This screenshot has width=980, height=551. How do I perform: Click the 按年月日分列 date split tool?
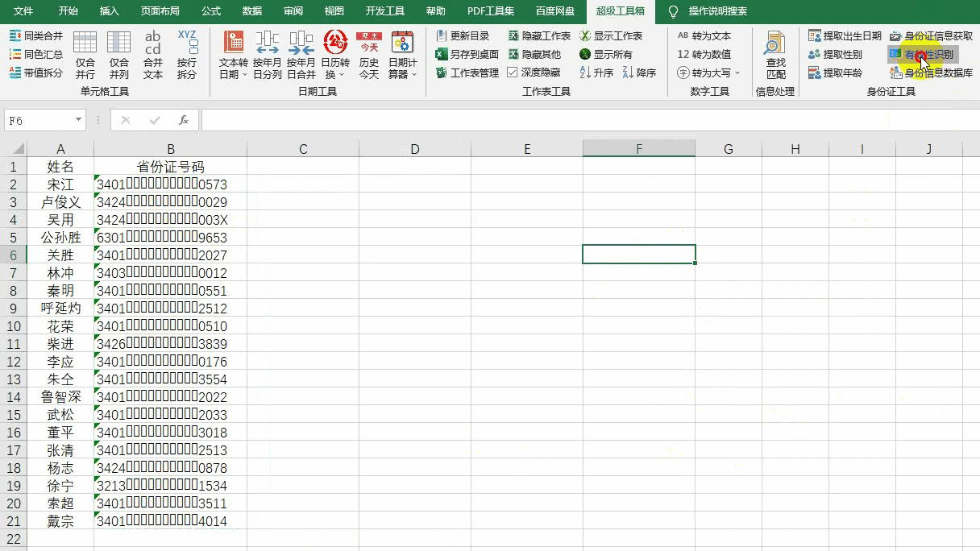268,55
